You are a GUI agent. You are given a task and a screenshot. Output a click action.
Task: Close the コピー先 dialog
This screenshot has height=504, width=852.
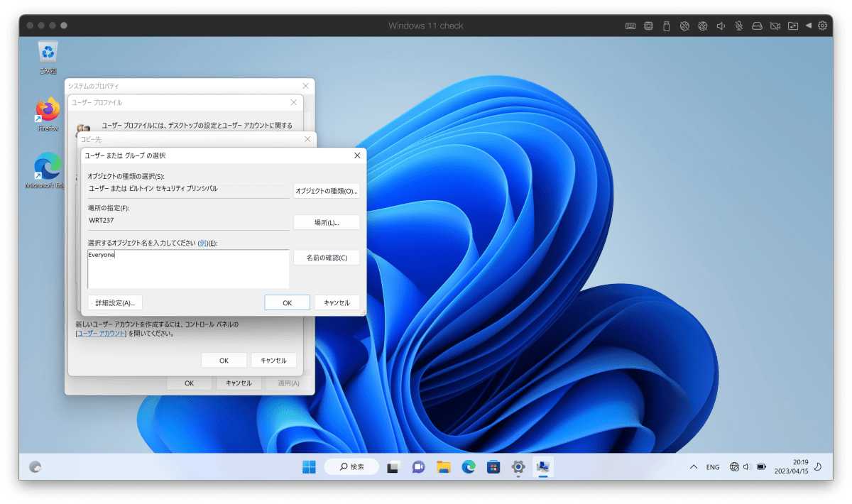[307, 139]
